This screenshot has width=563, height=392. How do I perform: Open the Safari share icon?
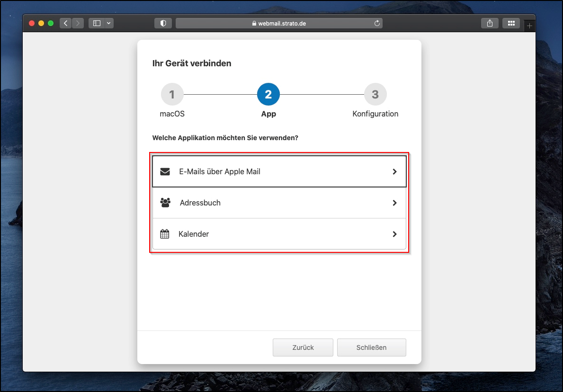click(490, 23)
